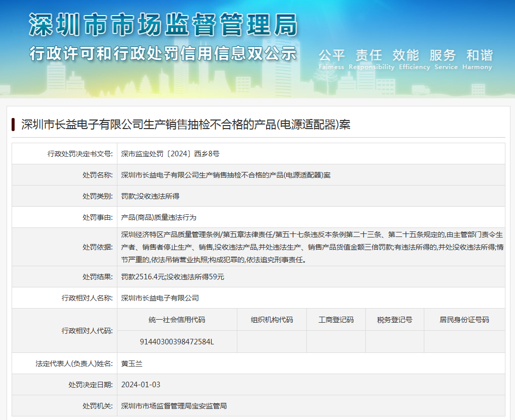Click the column header 统一社会信用代码

coord(177,320)
